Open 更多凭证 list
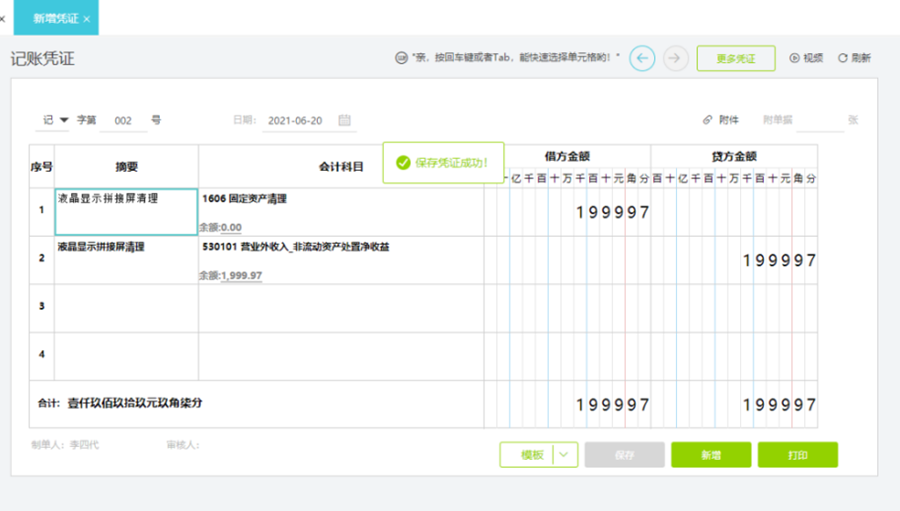This screenshot has height=511, width=900. (736, 59)
